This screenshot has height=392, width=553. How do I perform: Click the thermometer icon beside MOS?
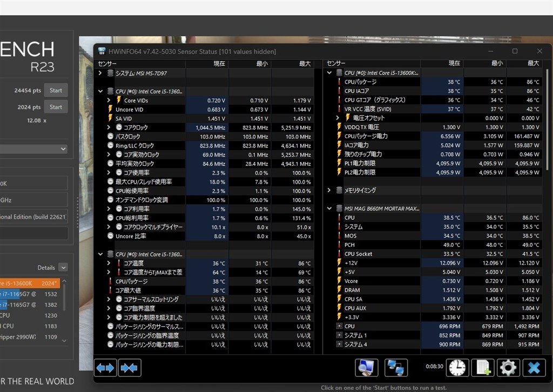339,236
